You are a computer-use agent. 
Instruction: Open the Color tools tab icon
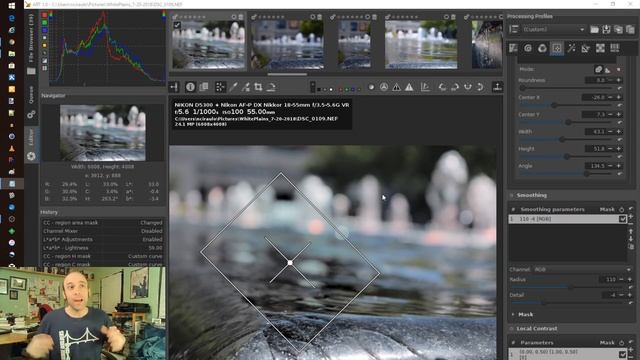[542, 48]
